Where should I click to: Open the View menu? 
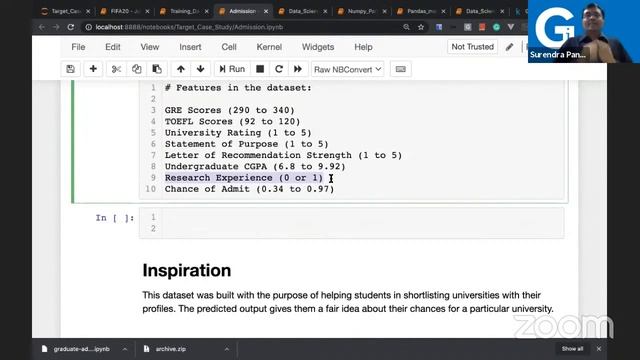coord(150,47)
